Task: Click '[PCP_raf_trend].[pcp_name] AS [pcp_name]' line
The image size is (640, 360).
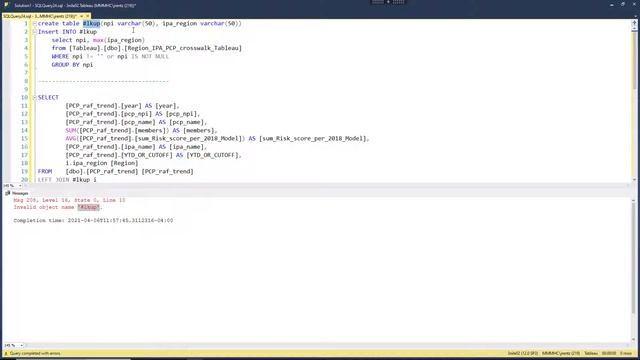Action: tap(136, 122)
